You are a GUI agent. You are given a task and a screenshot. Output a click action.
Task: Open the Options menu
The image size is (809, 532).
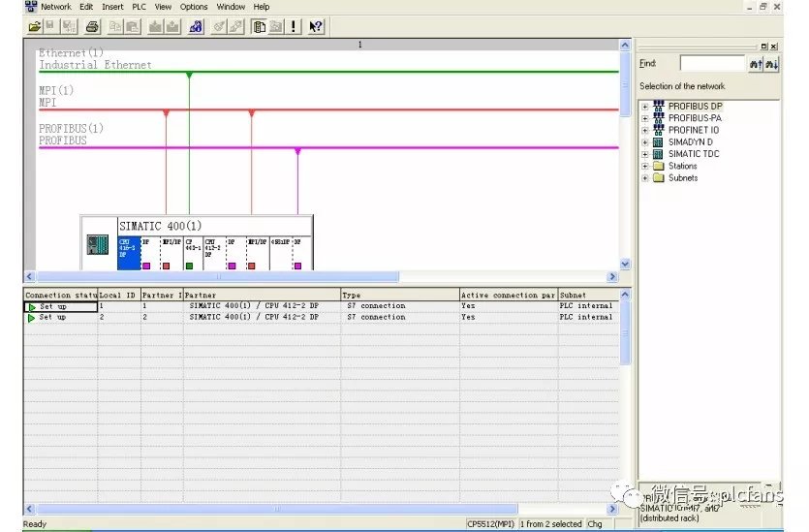pos(194,7)
